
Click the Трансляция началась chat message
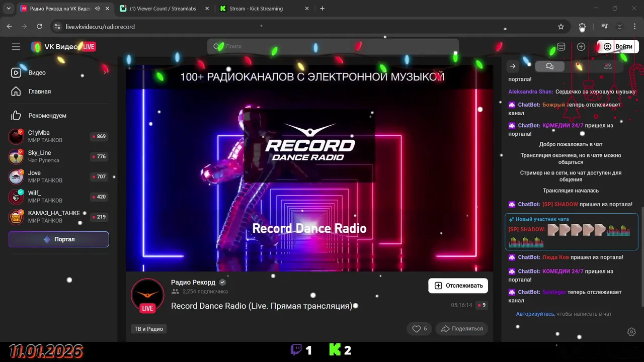point(571,191)
